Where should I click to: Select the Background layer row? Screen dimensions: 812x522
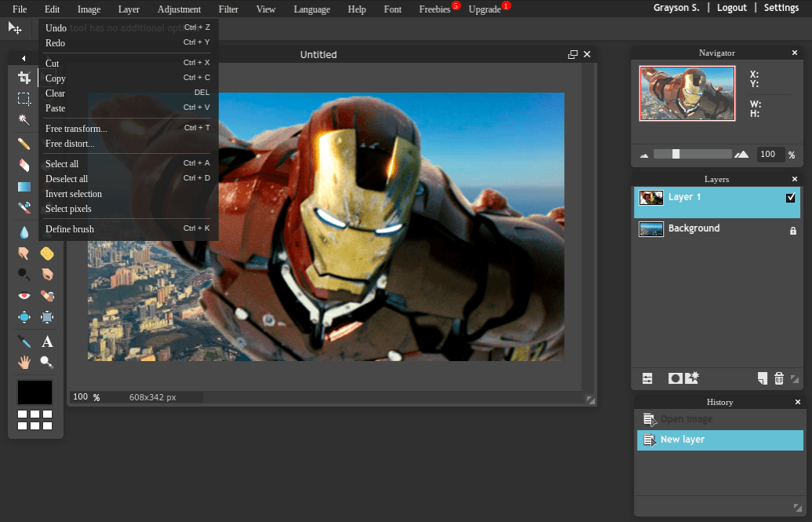717,229
